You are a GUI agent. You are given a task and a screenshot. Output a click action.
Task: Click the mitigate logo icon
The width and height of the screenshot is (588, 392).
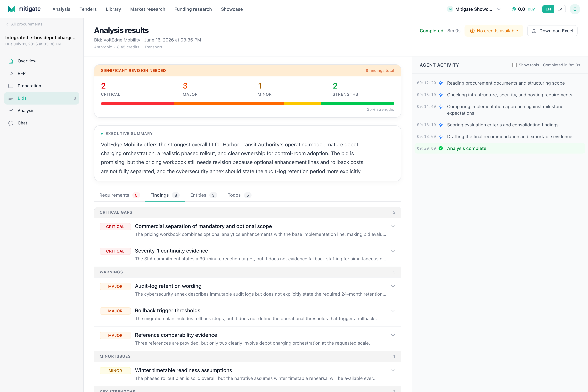click(x=11, y=9)
